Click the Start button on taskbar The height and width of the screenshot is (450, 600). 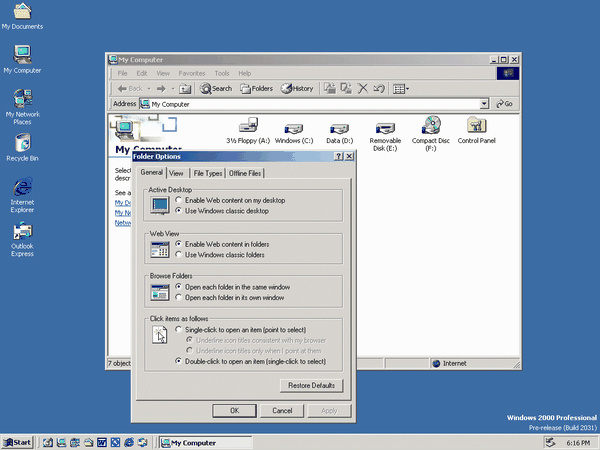coord(18,443)
